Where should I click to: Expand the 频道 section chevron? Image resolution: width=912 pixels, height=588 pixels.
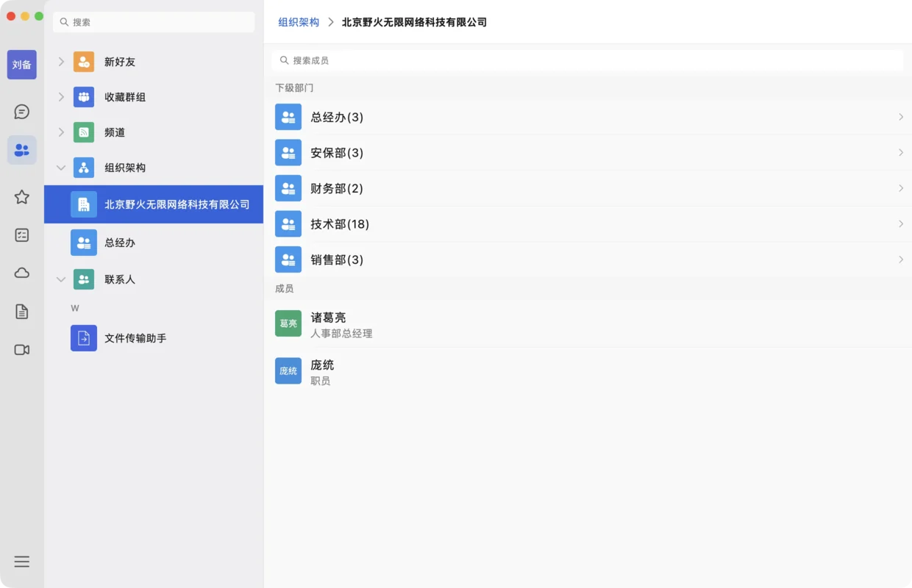point(61,132)
